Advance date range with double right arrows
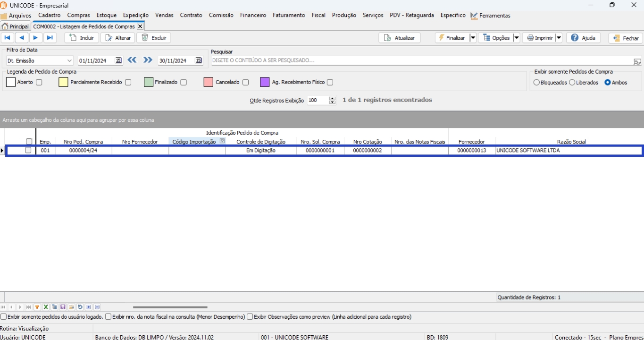Viewport: 644px width, 340px height. coord(148,60)
